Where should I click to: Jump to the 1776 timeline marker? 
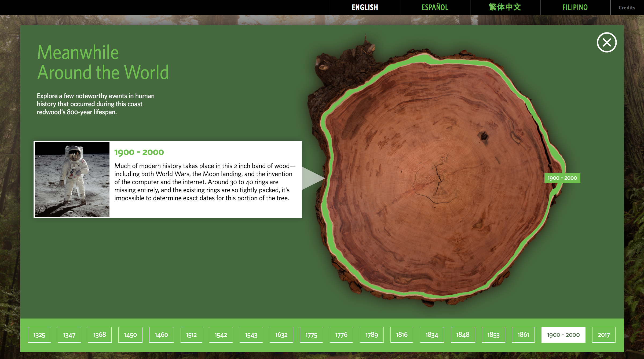(341, 335)
